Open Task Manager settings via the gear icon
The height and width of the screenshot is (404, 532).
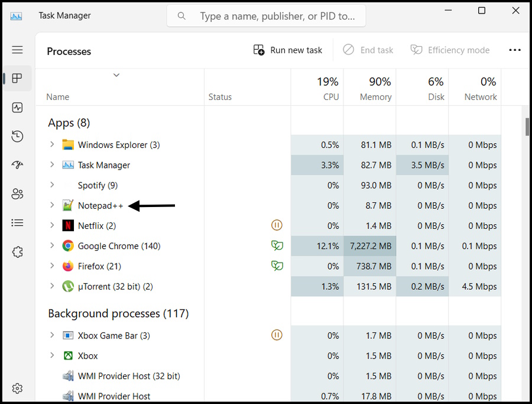(x=17, y=388)
